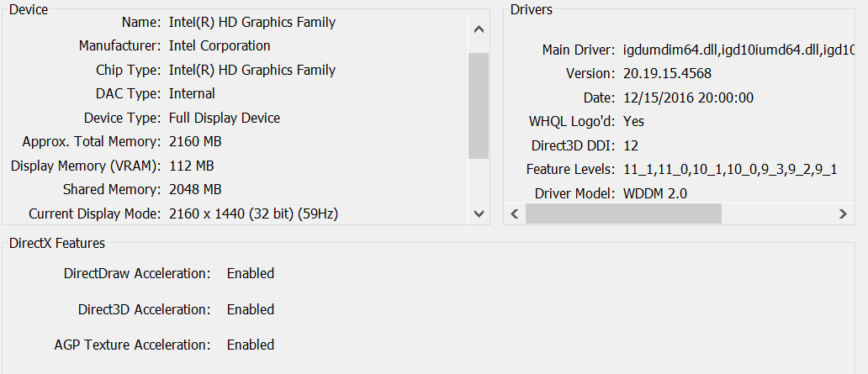The width and height of the screenshot is (868, 374).
Task: Click the Drivers panel scroll right arrow
Action: coord(843,213)
